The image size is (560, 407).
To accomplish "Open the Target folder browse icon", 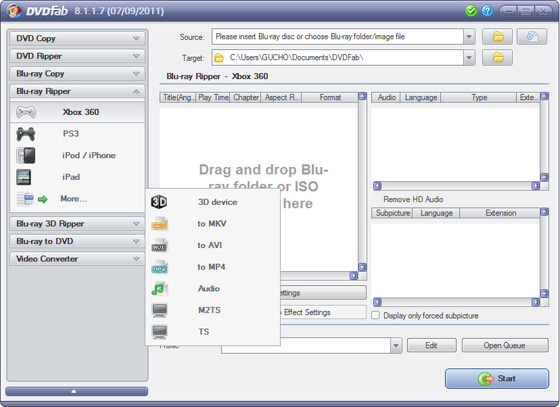I will [x=498, y=57].
